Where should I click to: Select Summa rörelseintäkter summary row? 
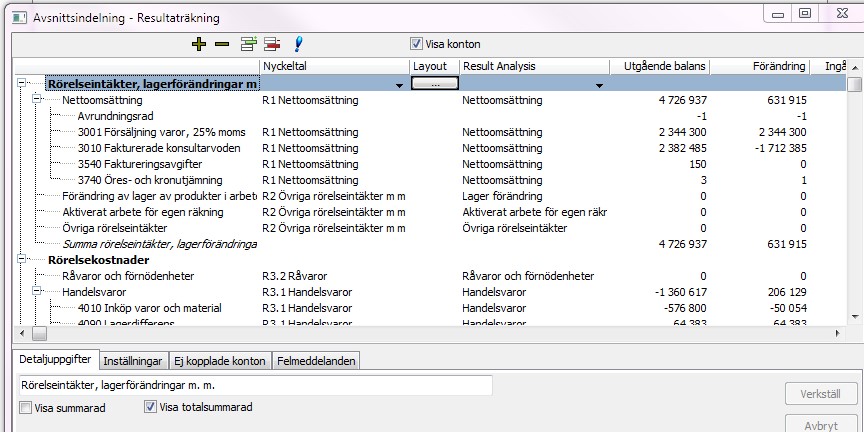pyautogui.click(x=159, y=244)
